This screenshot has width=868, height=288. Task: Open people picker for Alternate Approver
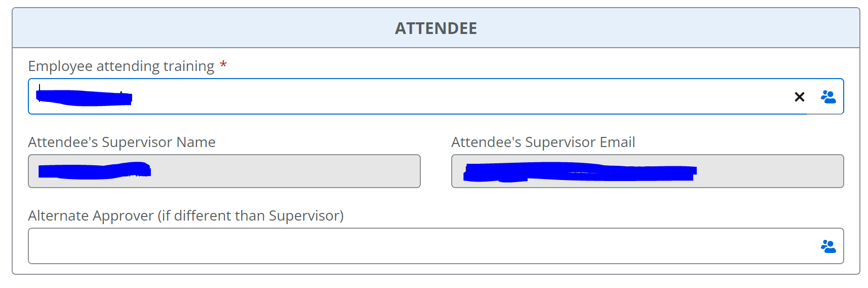pos(828,246)
